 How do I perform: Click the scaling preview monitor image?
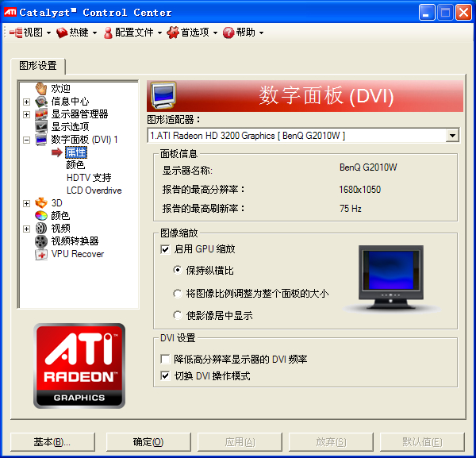(x=391, y=278)
